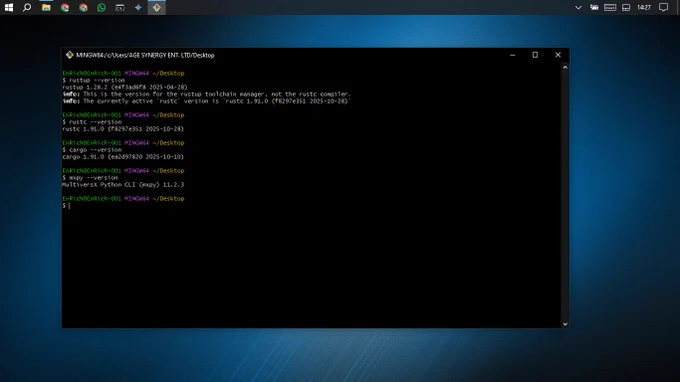Click the 'rustup 1.28.2' output line

pos(125,87)
